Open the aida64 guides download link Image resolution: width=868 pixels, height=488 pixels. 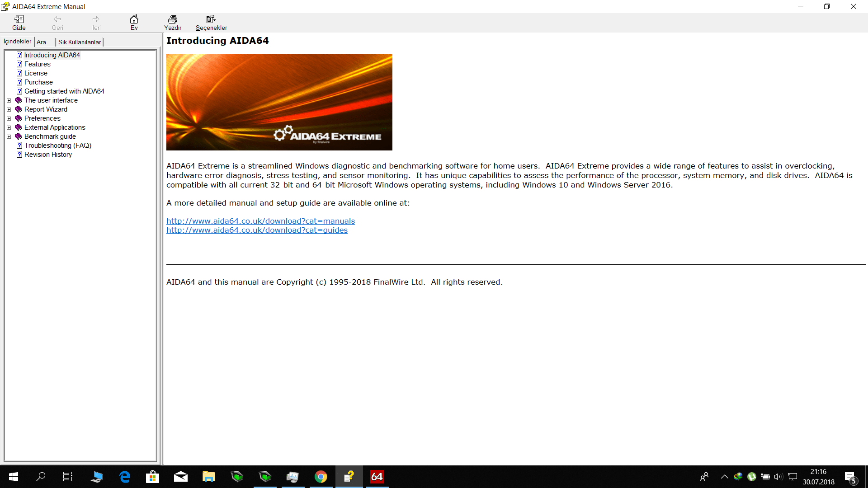tap(257, 230)
